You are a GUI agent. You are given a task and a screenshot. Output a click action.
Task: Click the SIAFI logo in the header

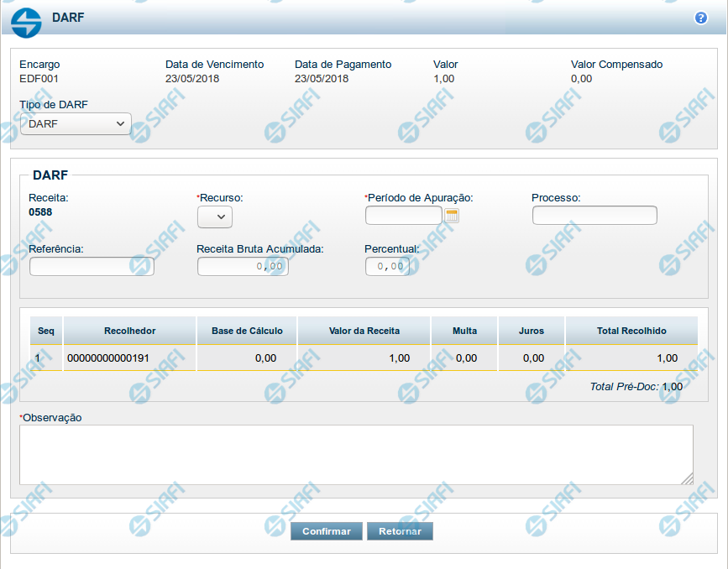coord(27,22)
